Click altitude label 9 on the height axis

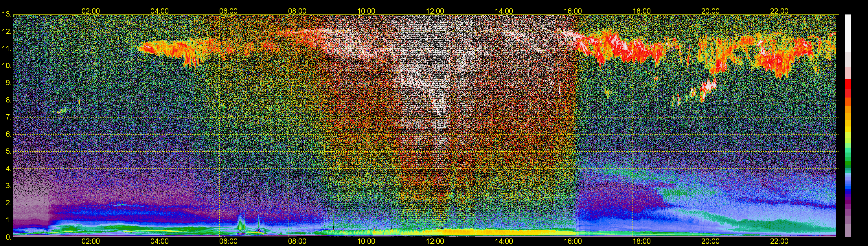pyautogui.click(x=8, y=83)
